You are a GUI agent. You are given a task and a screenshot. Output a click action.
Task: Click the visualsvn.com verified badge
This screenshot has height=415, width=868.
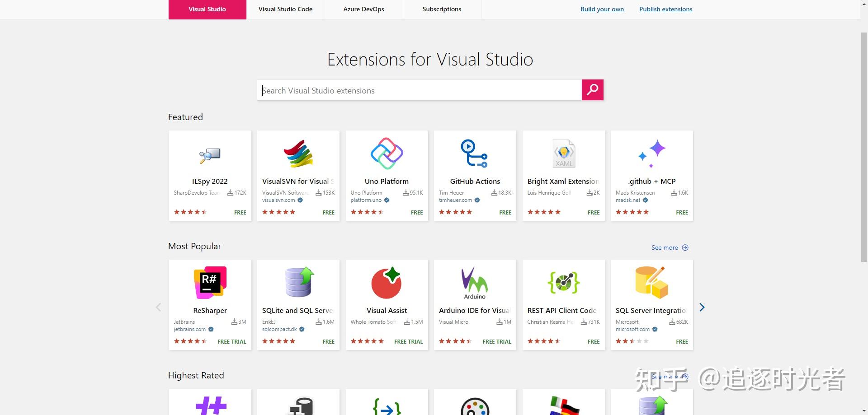point(300,200)
